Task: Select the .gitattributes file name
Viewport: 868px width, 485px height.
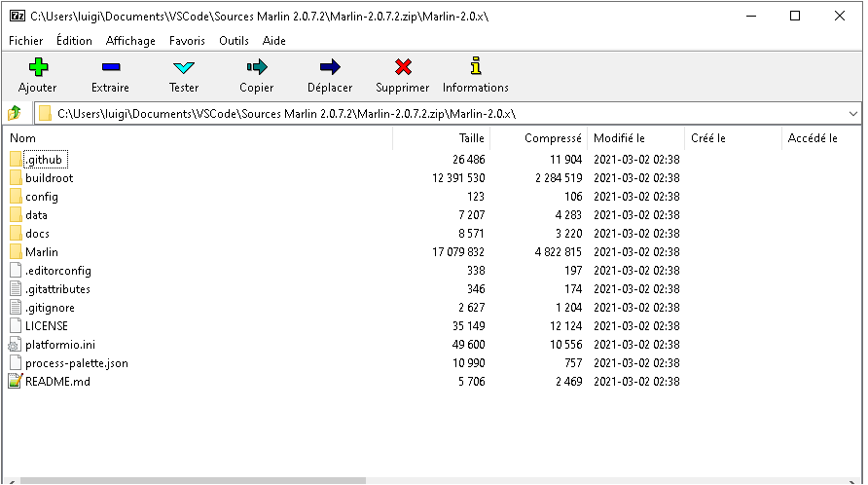Action: click(57, 289)
